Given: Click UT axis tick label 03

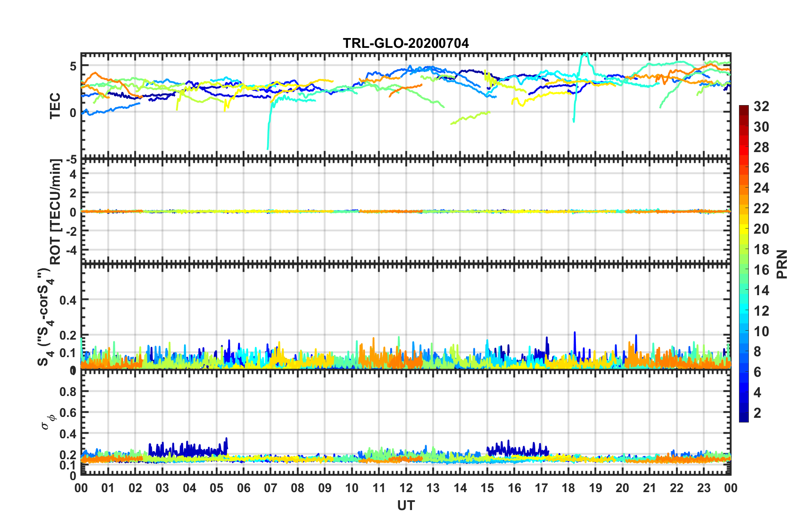Looking at the screenshot, I should pyautogui.click(x=162, y=488).
